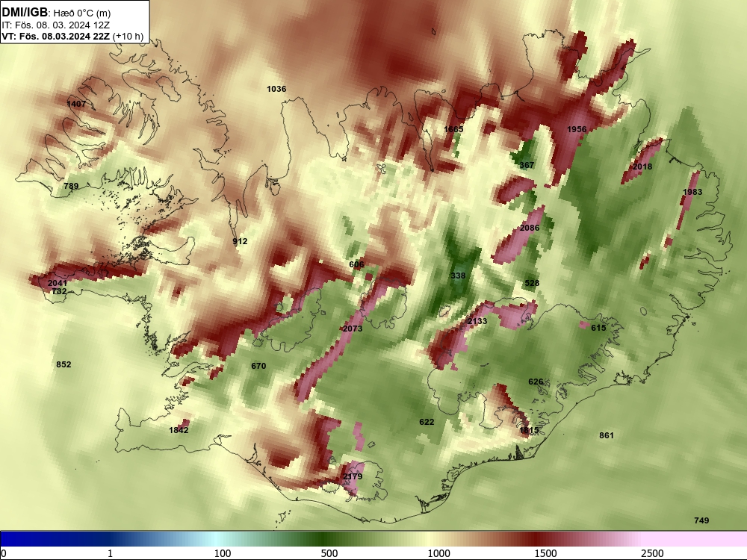Click the map value 1842

click(x=179, y=430)
